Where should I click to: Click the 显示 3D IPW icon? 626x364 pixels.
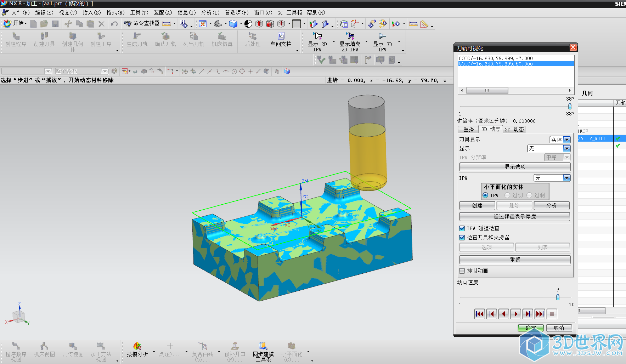point(382,36)
